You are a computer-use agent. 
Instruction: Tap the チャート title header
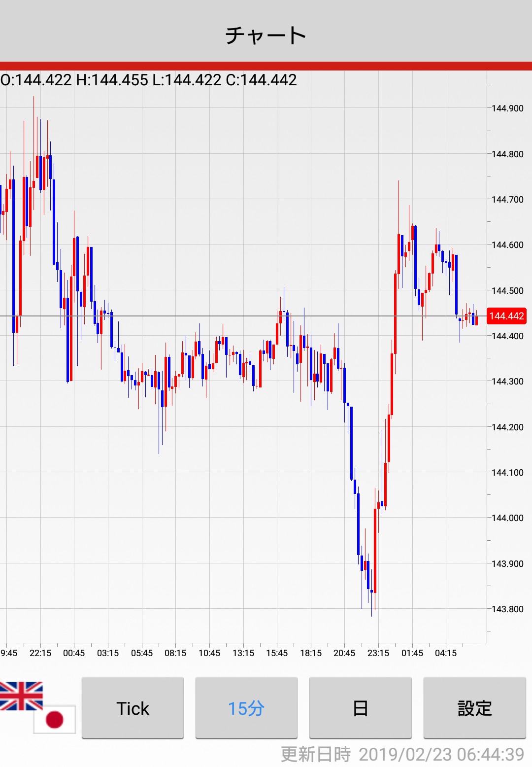(x=266, y=35)
